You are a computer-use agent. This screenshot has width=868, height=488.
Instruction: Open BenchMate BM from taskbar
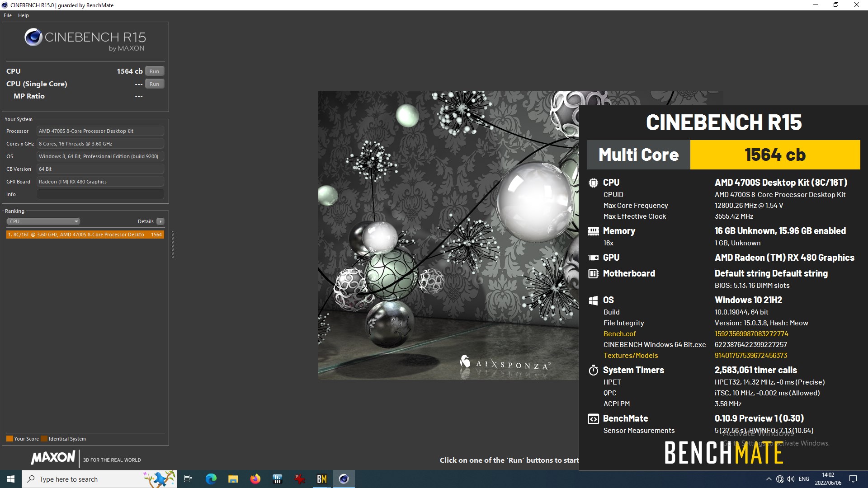pyautogui.click(x=321, y=479)
